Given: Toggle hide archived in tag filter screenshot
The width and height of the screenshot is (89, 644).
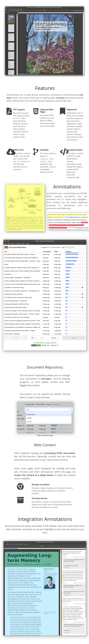Looking at the screenshot, I should pyautogui.click(x=36, y=404).
